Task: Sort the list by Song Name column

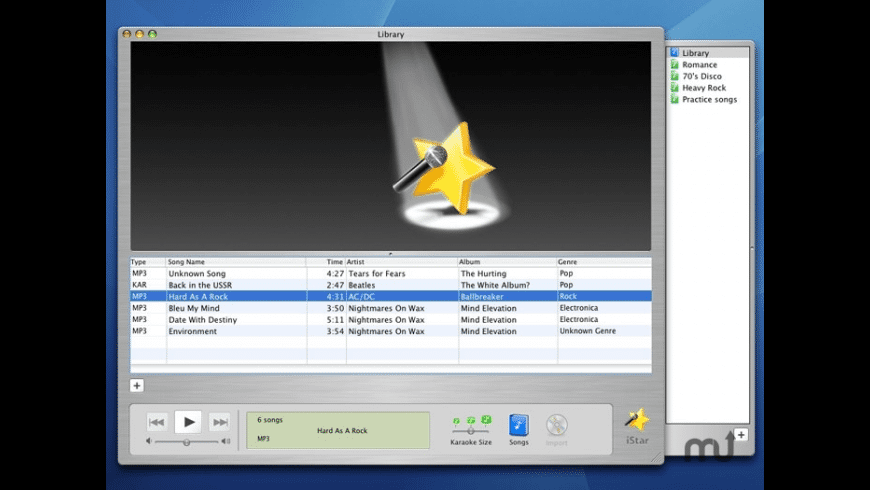Action: tap(235, 262)
